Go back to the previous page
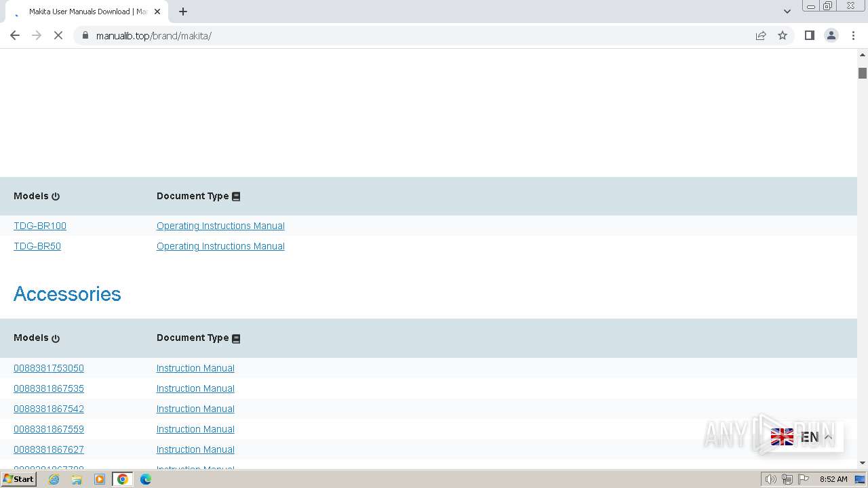 coord(15,35)
